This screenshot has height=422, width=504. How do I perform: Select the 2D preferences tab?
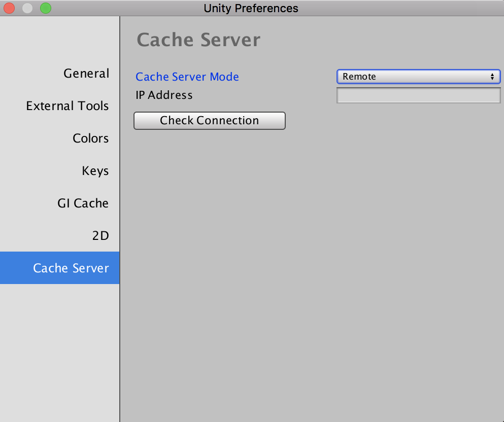(100, 236)
